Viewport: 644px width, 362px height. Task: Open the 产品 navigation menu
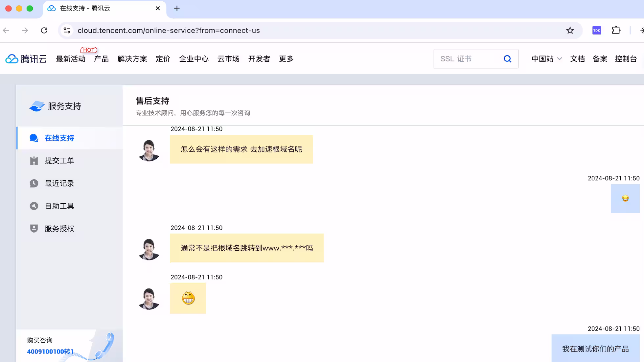pyautogui.click(x=101, y=59)
